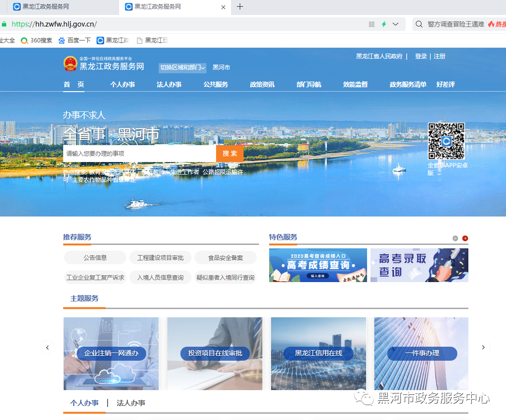Open the 切换区域和部门 dropdown
This screenshot has height=420, width=506.
click(x=182, y=68)
